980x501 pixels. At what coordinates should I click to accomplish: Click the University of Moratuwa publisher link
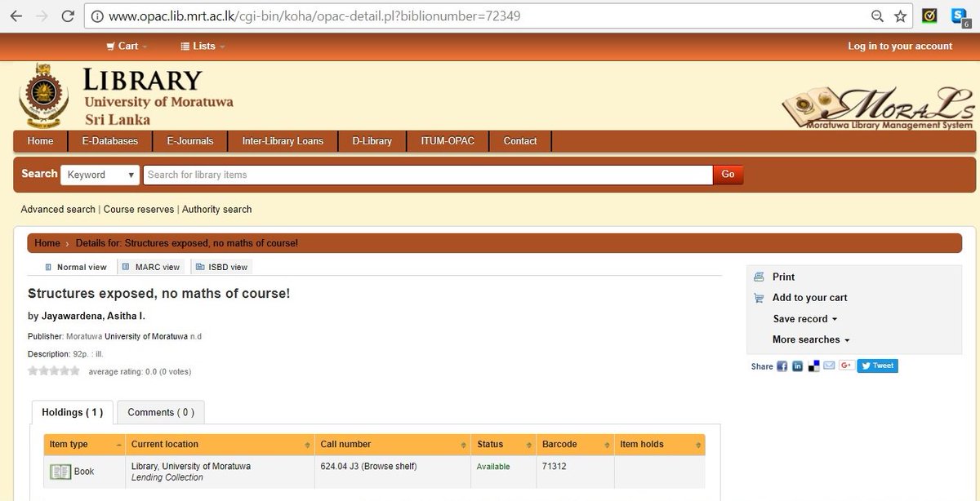point(145,336)
